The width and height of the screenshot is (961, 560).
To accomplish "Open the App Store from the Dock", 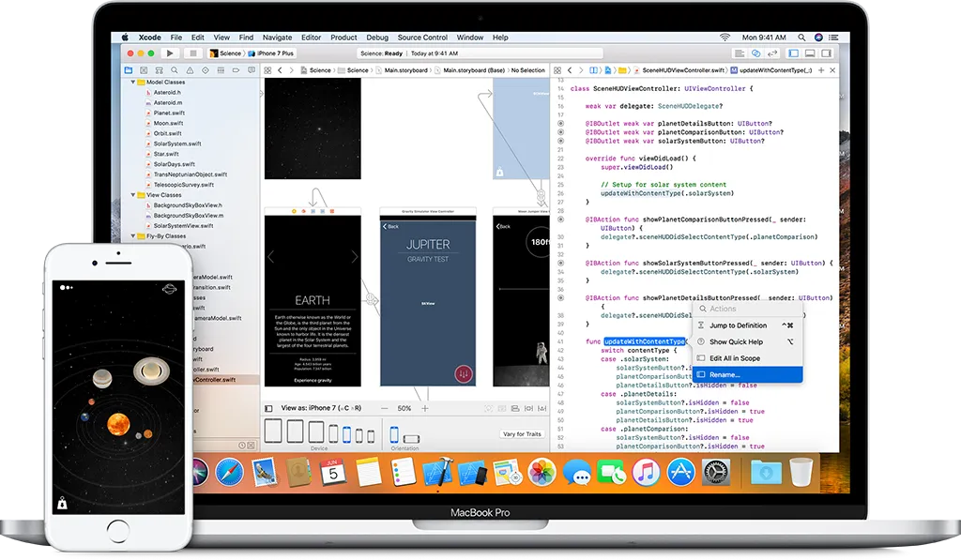I will point(681,473).
